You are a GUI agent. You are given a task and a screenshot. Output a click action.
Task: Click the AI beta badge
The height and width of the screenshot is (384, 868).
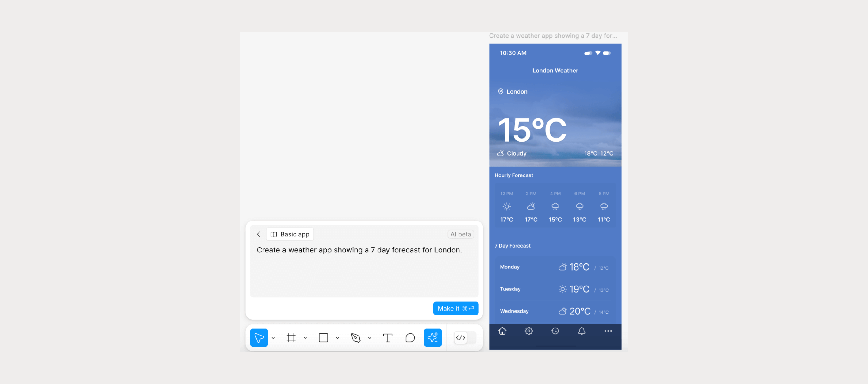click(x=461, y=234)
